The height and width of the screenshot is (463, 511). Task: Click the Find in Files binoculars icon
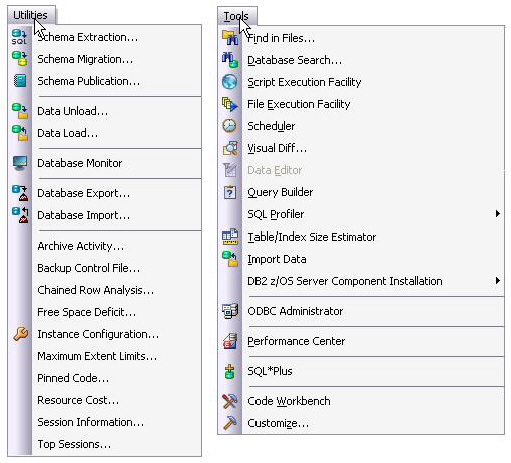click(230, 38)
